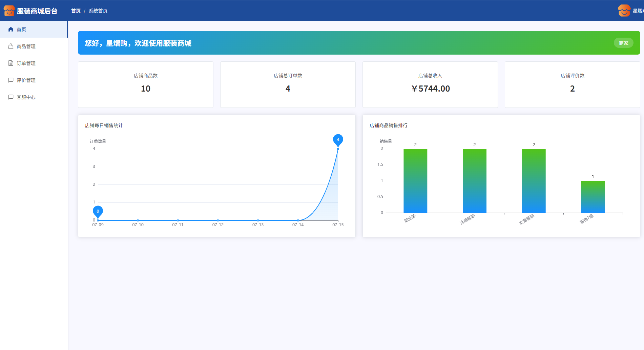The width and height of the screenshot is (644, 350).
Task: Open the 商品管理 menu item
Action: tap(26, 46)
